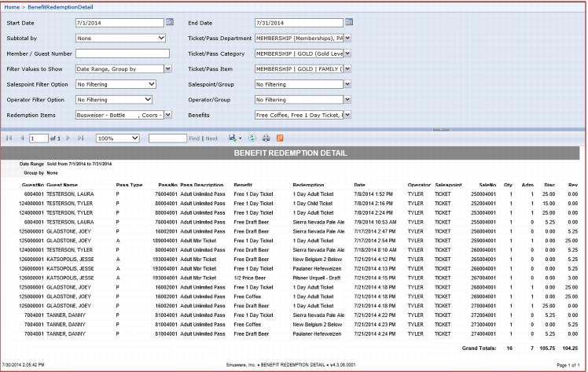Click the Member / Guest Number field
The height and width of the screenshot is (372, 588).
tap(123, 53)
